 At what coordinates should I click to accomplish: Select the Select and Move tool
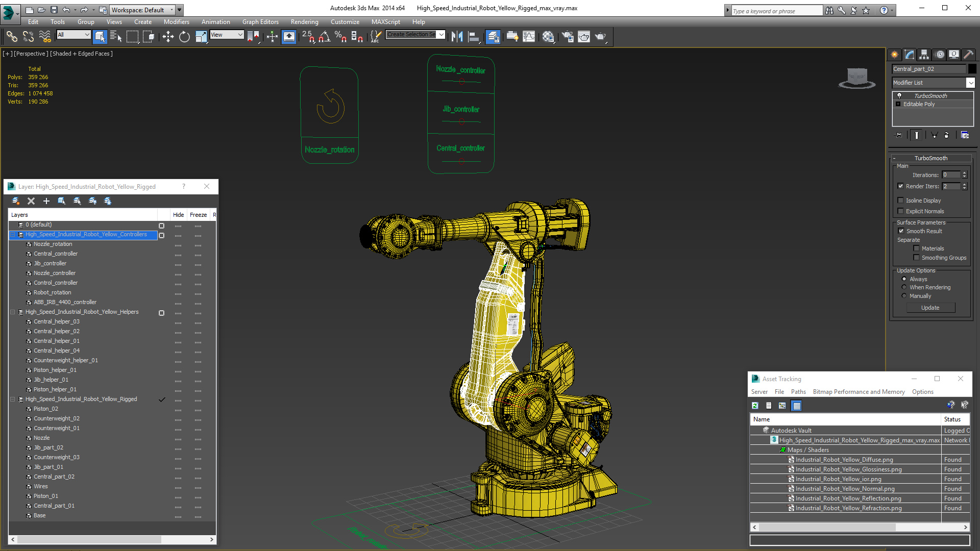pos(168,36)
